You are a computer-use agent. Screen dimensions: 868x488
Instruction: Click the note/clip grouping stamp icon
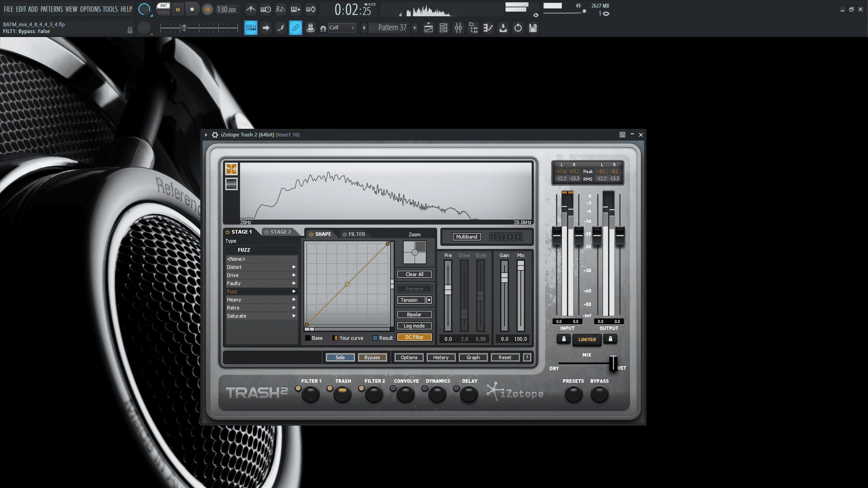click(x=311, y=28)
